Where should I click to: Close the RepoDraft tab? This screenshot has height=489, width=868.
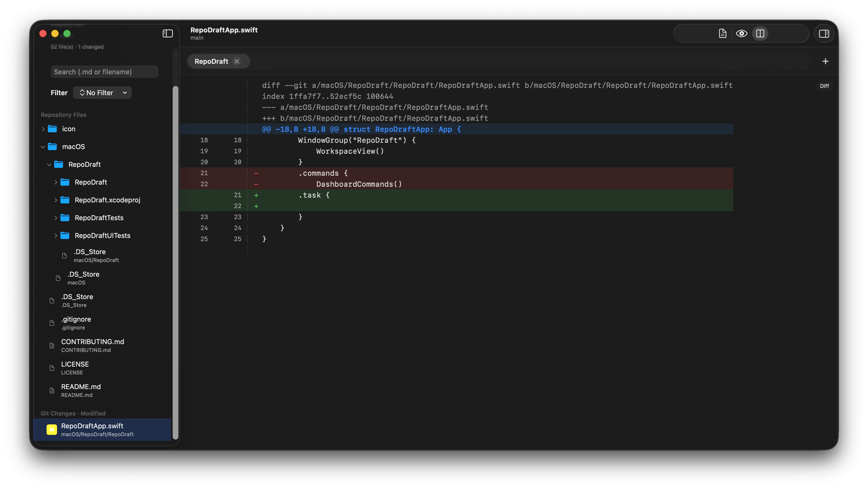click(236, 61)
